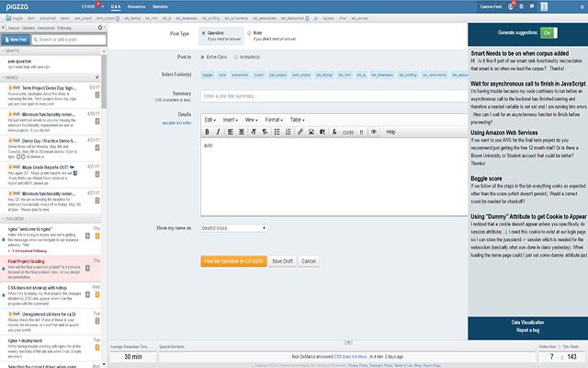Screen dimensions: 588x368
Task: Insert bulleted list in editor
Action: pyautogui.click(x=277, y=132)
